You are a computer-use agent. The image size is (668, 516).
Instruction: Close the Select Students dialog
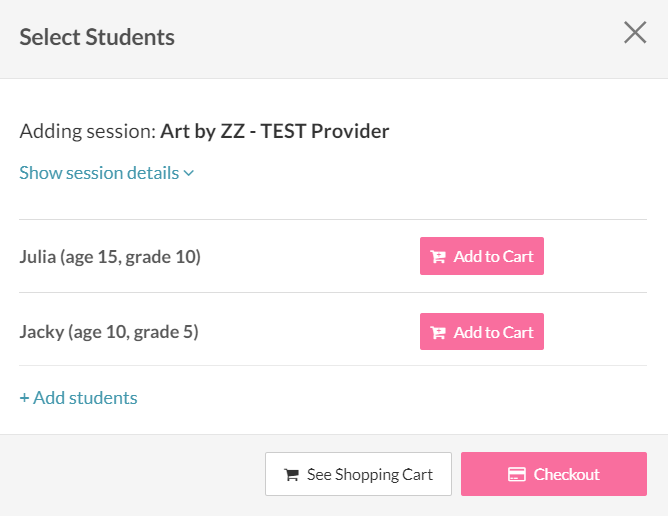pos(635,32)
